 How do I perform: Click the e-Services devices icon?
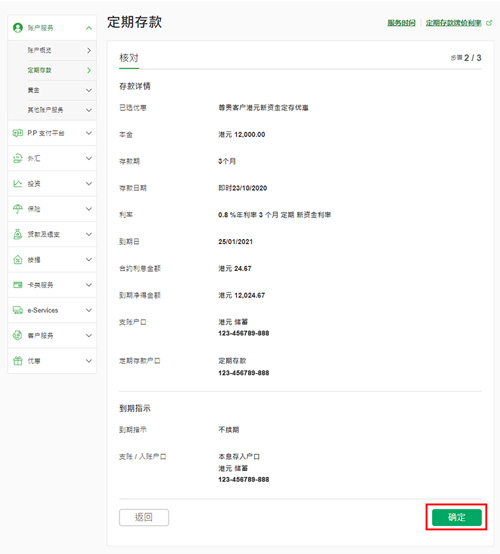click(x=18, y=310)
